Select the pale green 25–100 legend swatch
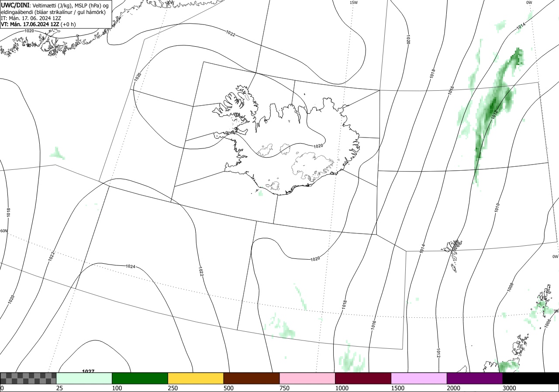This screenshot has width=559, height=392. [x=84, y=378]
